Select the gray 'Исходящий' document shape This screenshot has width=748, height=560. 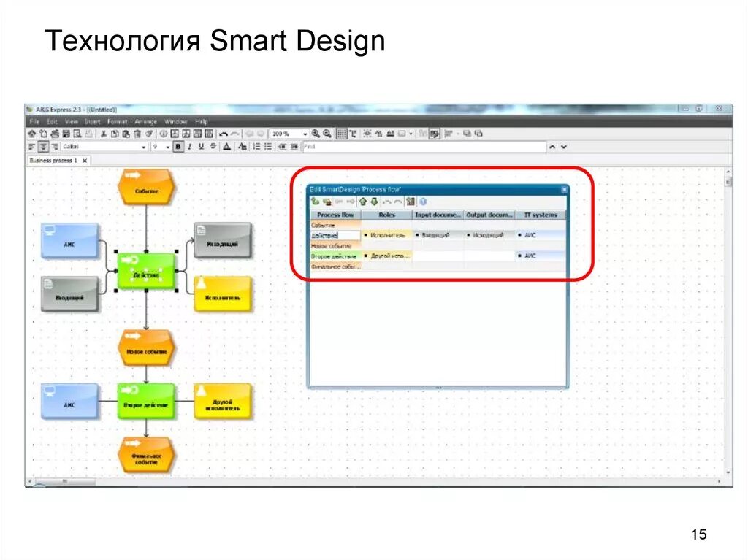pyautogui.click(x=222, y=240)
